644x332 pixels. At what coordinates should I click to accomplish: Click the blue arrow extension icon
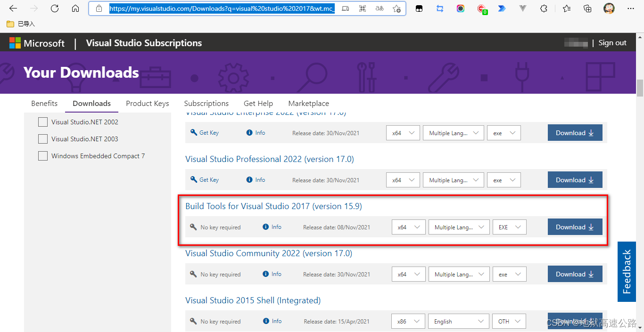(x=502, y=8)
